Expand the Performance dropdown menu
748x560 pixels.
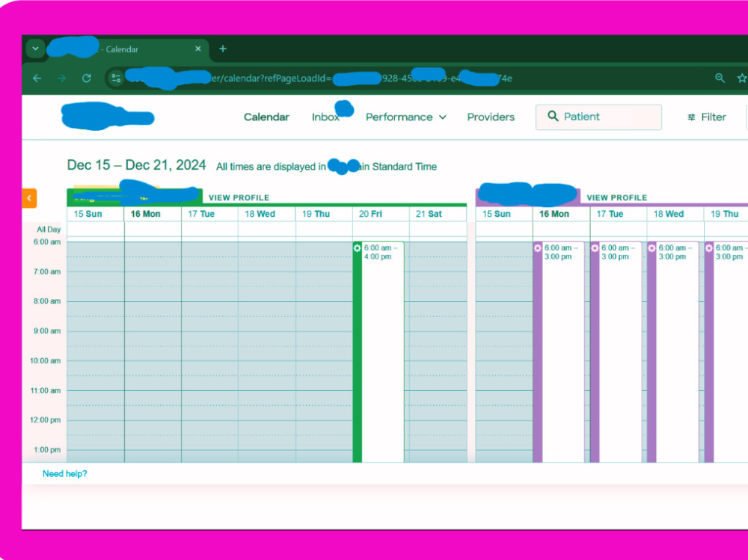click(x=406, y=117)
